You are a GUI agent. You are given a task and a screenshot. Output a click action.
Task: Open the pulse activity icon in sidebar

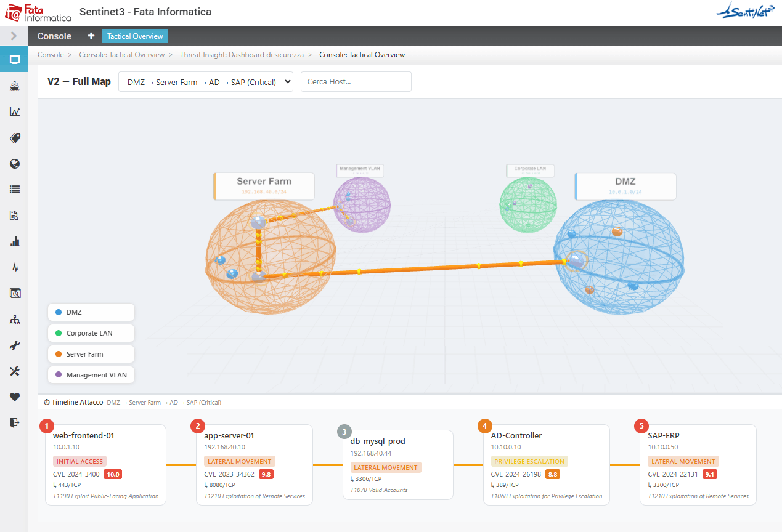click(x=15, y=267)
